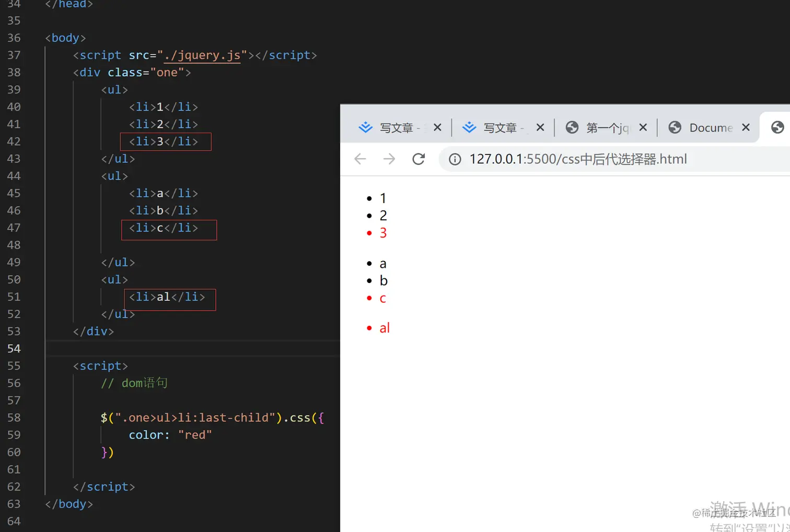The height and width of the screenshot is (532, 790).
Task: Click the <li>3</li> code line
Action: (x=164, y=141)
